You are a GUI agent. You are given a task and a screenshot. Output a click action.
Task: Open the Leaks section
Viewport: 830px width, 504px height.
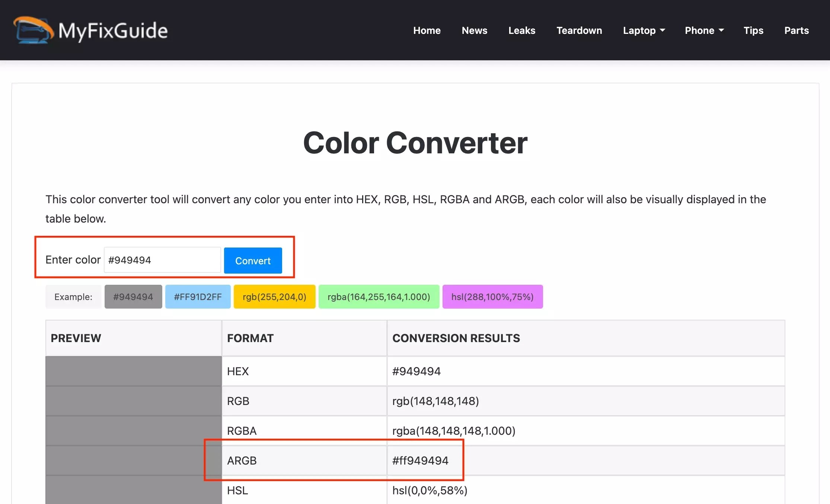[x=521, y=31]
